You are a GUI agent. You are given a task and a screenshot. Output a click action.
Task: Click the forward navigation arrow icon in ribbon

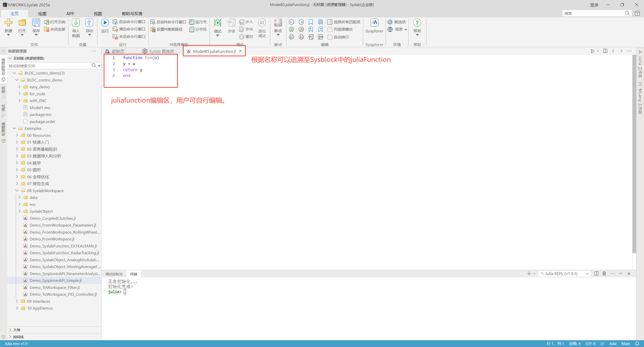[x=301, y=22]
